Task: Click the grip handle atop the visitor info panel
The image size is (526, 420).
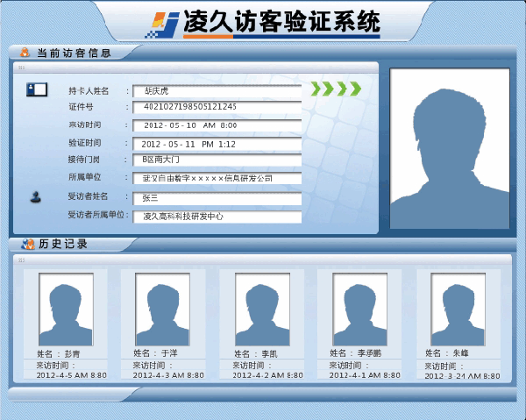Action: (x=21, y=68)
